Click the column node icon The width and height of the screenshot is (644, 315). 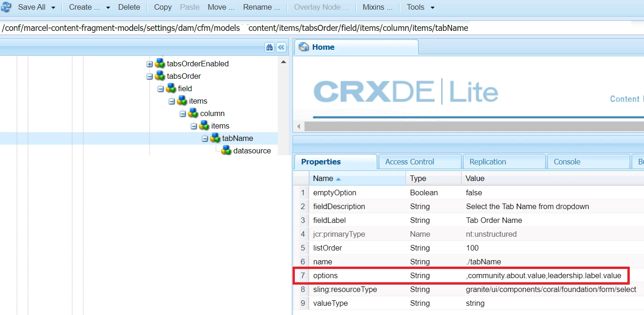click(x=193, y=113)
